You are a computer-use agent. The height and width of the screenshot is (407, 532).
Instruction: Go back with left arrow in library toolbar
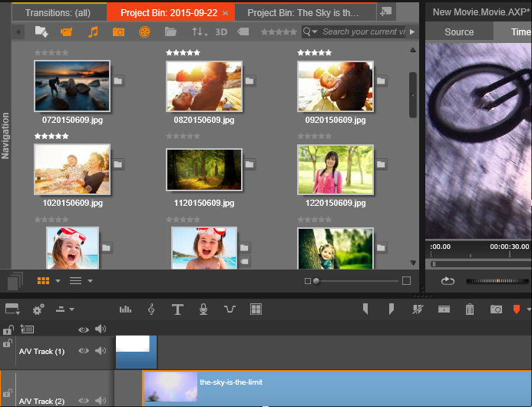coord(18,32)
